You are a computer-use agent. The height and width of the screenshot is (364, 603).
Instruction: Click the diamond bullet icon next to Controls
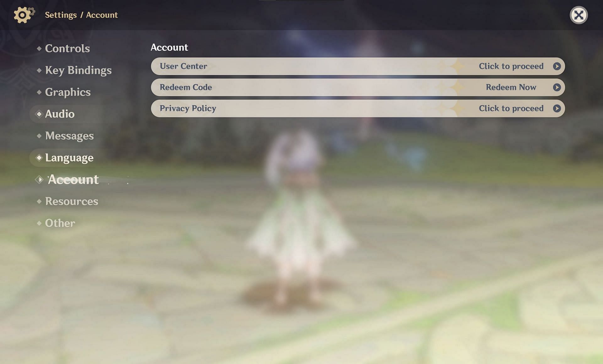click(38, 48)
